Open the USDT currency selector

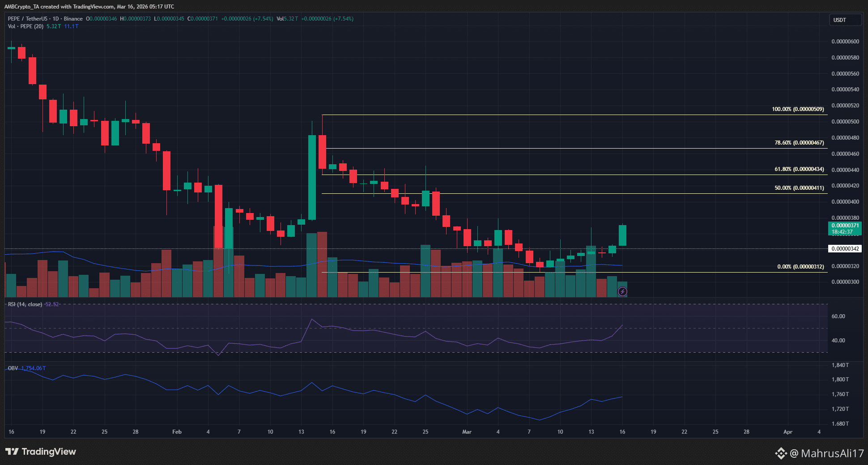(845, 20)
